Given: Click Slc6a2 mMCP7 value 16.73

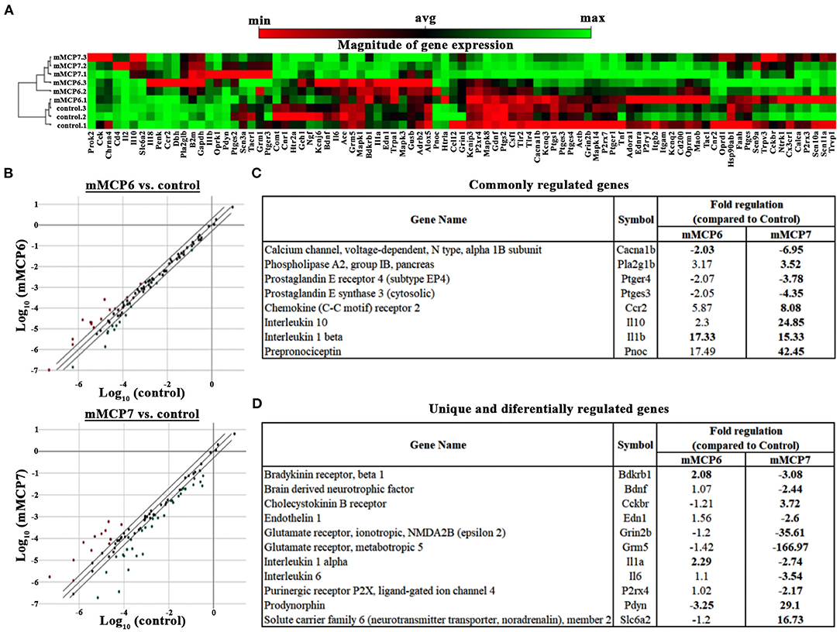Looking at the screenshot, I should click(790, 620).
